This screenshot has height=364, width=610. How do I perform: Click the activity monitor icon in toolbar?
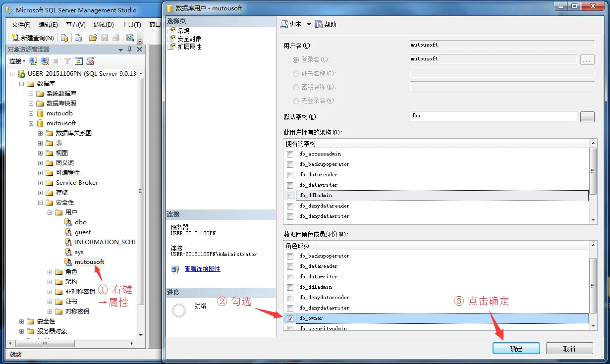[x=130, y=38]
